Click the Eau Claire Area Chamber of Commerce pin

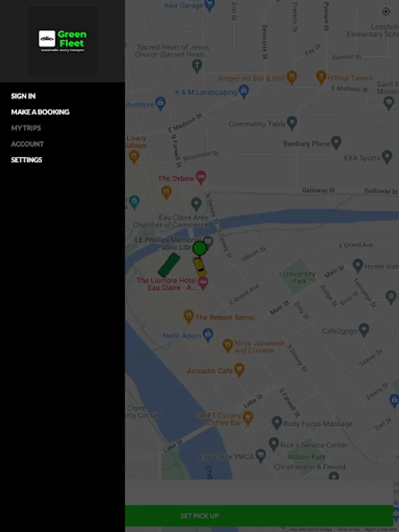196,205
